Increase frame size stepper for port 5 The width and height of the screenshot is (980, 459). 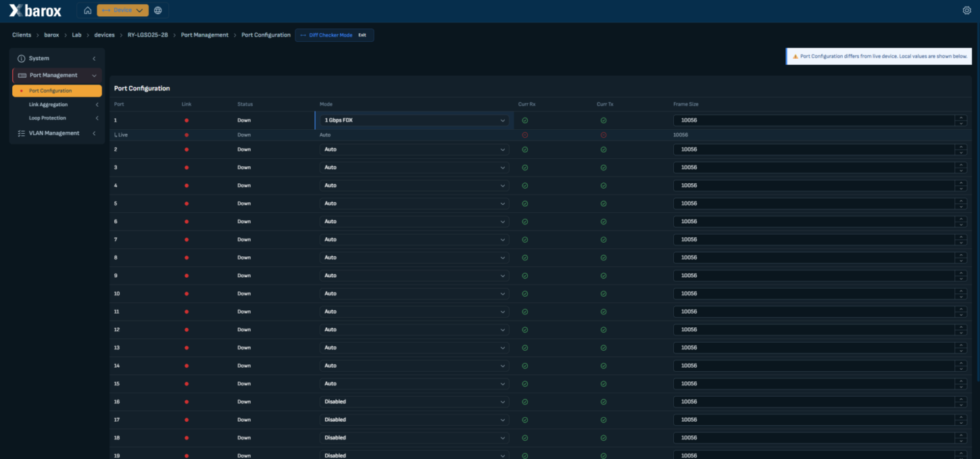(961, 201)
